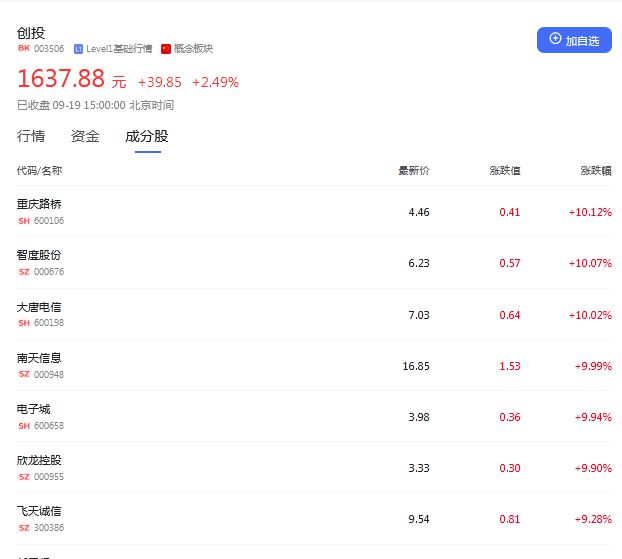Click the L1 Level1基础行情 badge icon
Screen dimensions: 622x559
[78, 49]
